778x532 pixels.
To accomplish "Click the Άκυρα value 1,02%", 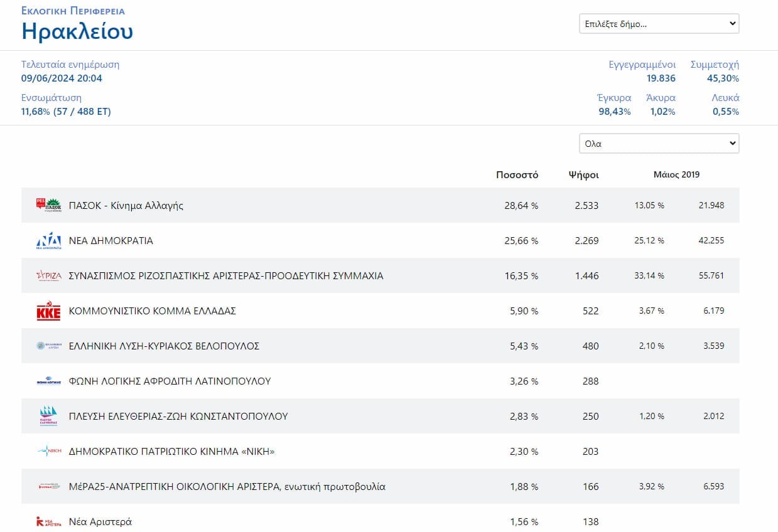I will [x=662, y=112].
